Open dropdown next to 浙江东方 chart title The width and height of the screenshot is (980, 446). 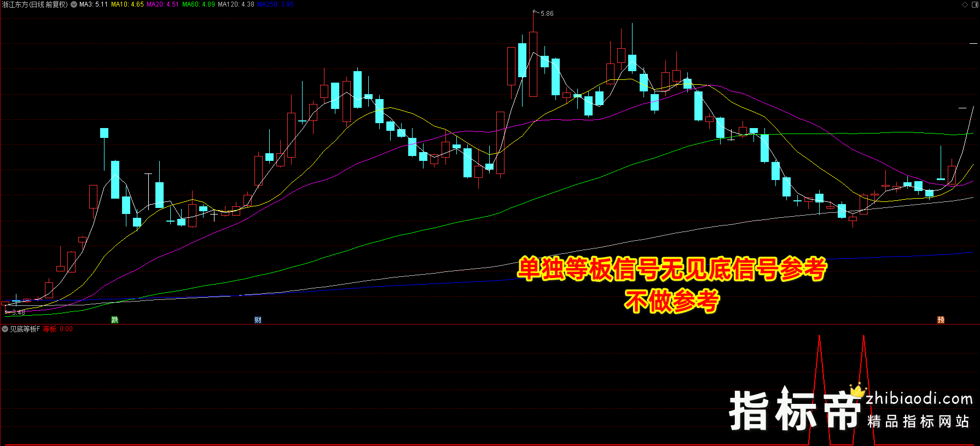[x=74, y=4]
